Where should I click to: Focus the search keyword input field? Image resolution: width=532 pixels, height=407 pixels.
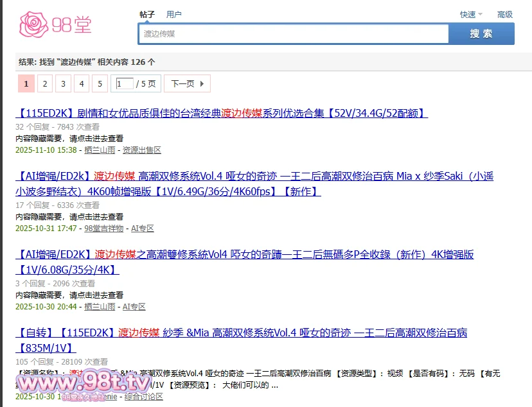293,33
